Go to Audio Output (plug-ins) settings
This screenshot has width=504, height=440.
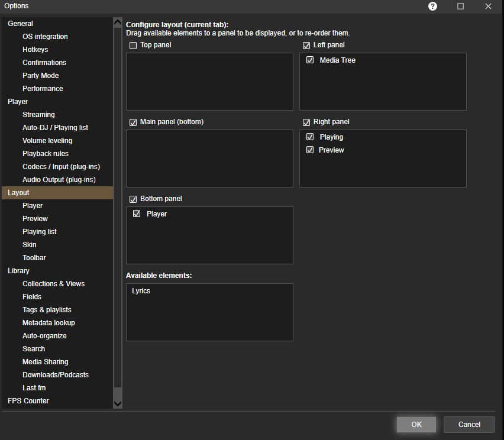point(59,180)
